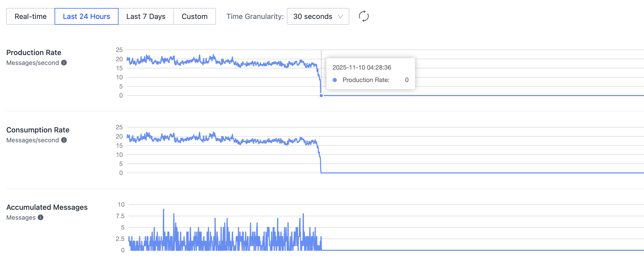
Task: Click the blue legend dot in the tooltip
Action: pos(335,80)
